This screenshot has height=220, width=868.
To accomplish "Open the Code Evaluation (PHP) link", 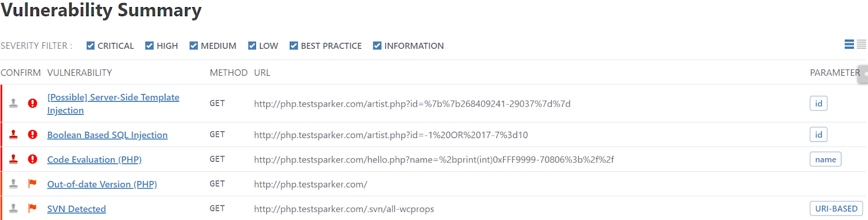I will coord(94,159).
